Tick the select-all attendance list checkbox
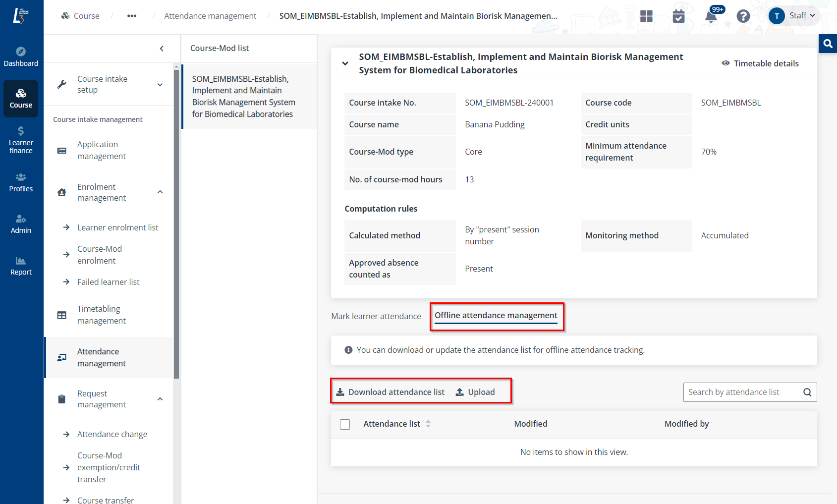This screenshot has width=837, height=504. pyautogui.click(x=345, y=424)
